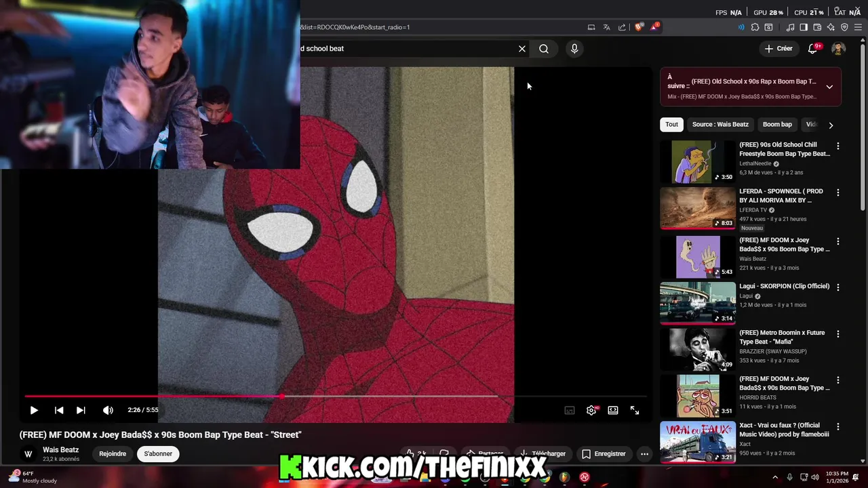Image resolution: width=868 pixels, height=488 pixels.
Task: Click the cast/install screen icon in address bar
Action: [x=591, y=27]
